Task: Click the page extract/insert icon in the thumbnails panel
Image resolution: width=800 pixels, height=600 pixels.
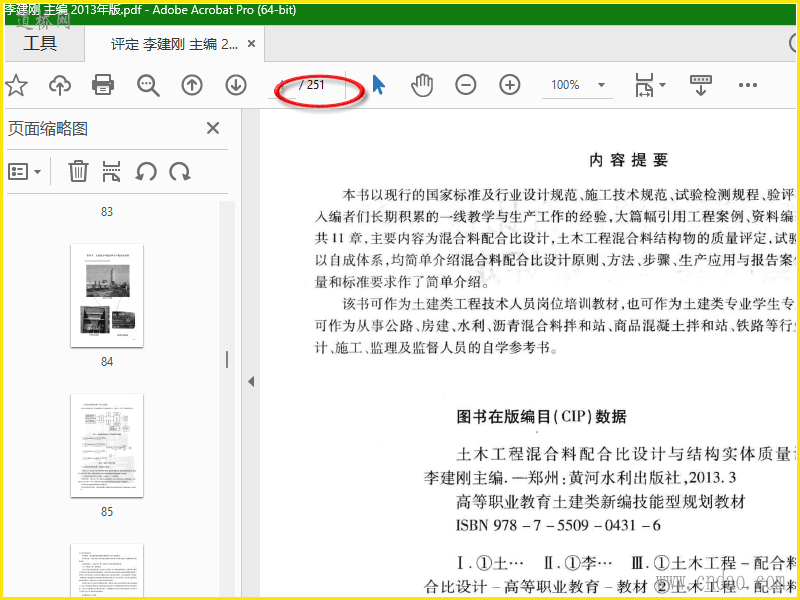Action: [x=111, y=171]
